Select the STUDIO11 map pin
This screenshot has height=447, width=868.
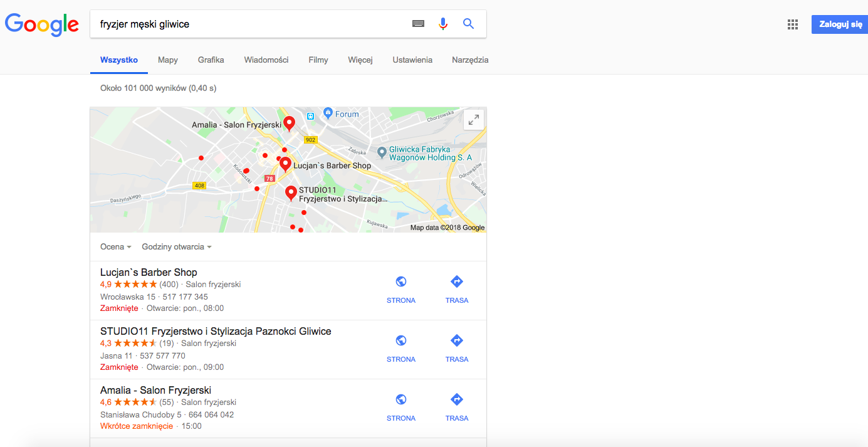[291, 193]
